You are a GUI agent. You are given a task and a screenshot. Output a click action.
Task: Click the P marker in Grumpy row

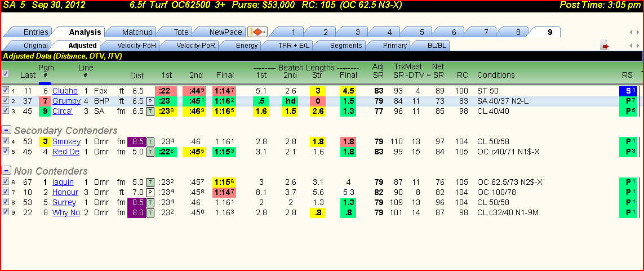click(150, 101)
